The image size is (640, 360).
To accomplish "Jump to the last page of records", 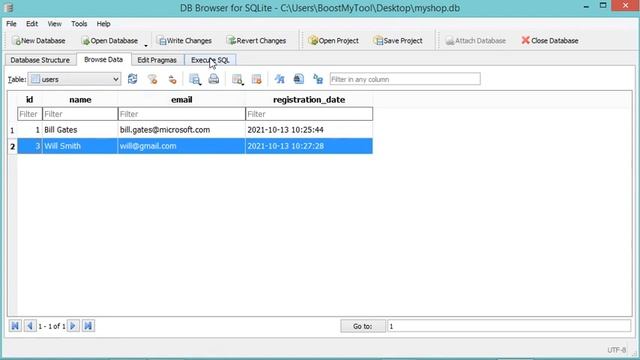I will click(88, 326).
